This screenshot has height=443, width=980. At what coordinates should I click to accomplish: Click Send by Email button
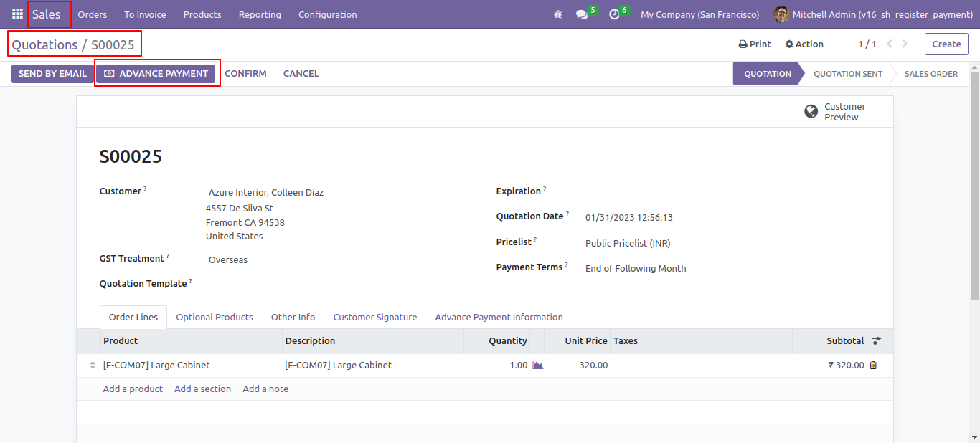[x=52, y=74]
